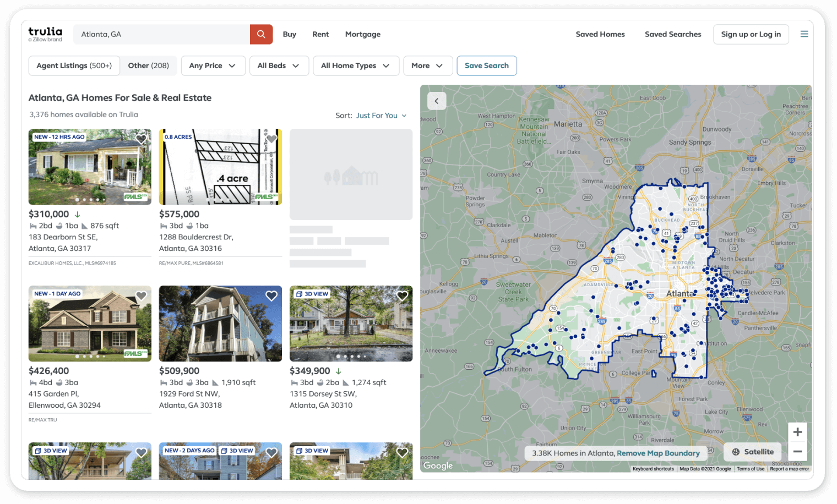Select the Rent menu item
The height and width of the screenshot is (504, 837).
[x=320, y=34]
